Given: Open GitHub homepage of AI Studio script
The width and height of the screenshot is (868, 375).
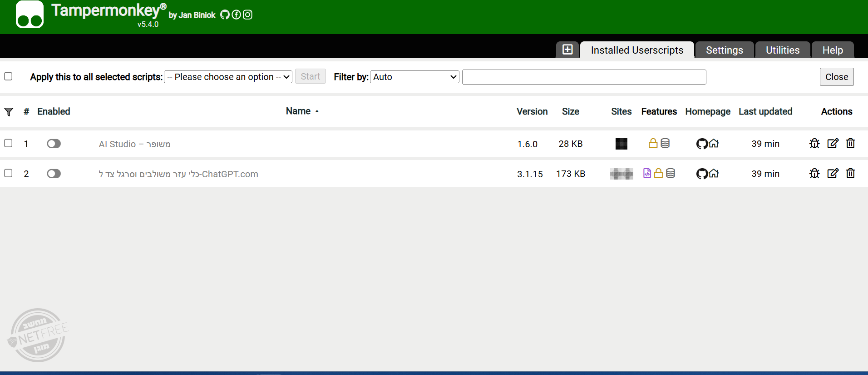Looking at the screenshot, I should [702, 144].
